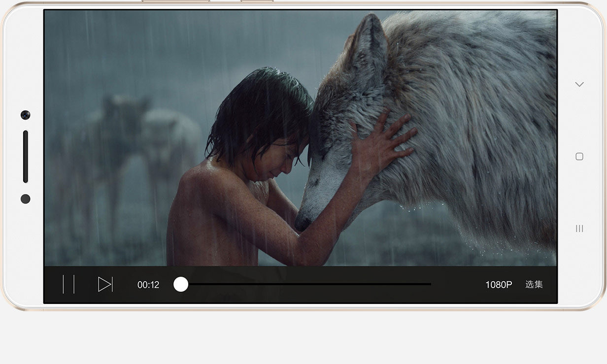Click the white progress slider knob
Viewport: 607px width, 364px height.
click(181, 284)
